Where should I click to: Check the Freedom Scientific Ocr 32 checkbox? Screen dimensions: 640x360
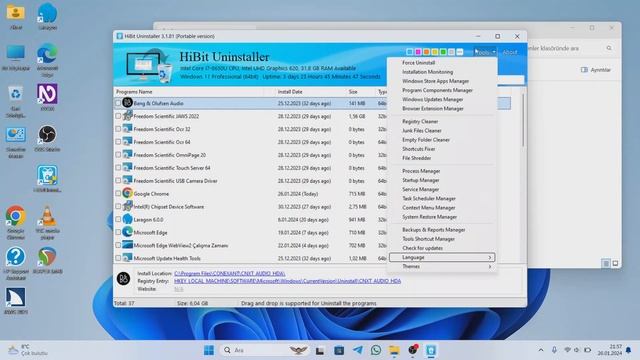[118, 129]
